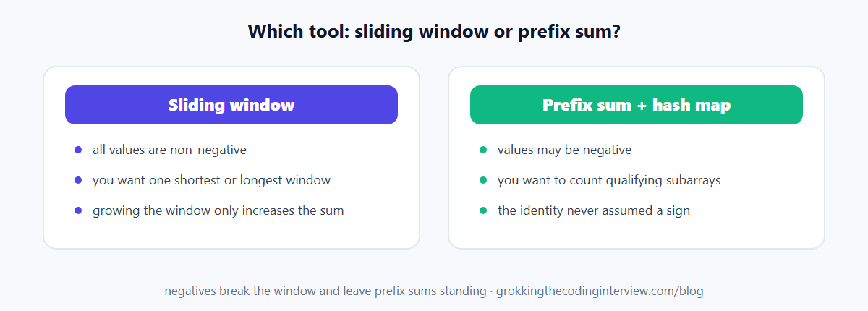Select the green bullet beside count qualifying subarrays
868x311 pixels.
pyautogui.click(x=483, y=180)
